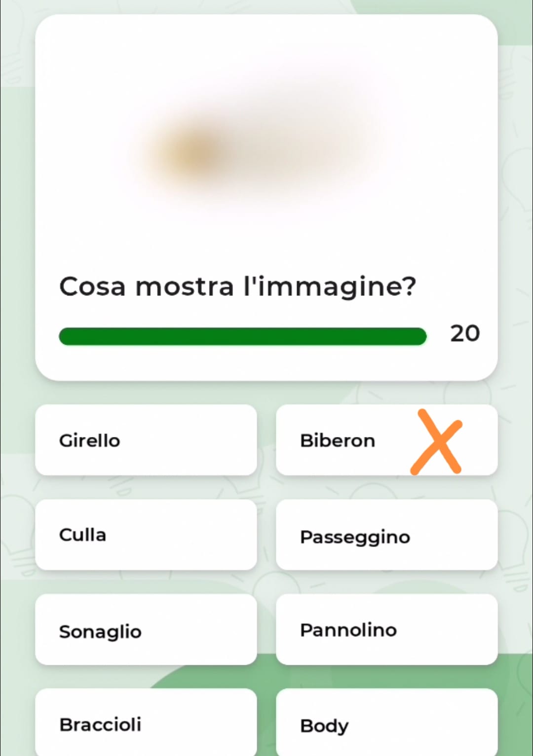Select the Body answer button
533x756 pixels.
click(x=386, y=722)
